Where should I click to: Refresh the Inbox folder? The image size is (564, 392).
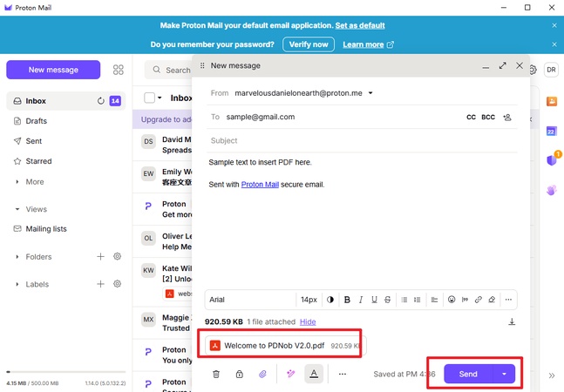point(101,101)
